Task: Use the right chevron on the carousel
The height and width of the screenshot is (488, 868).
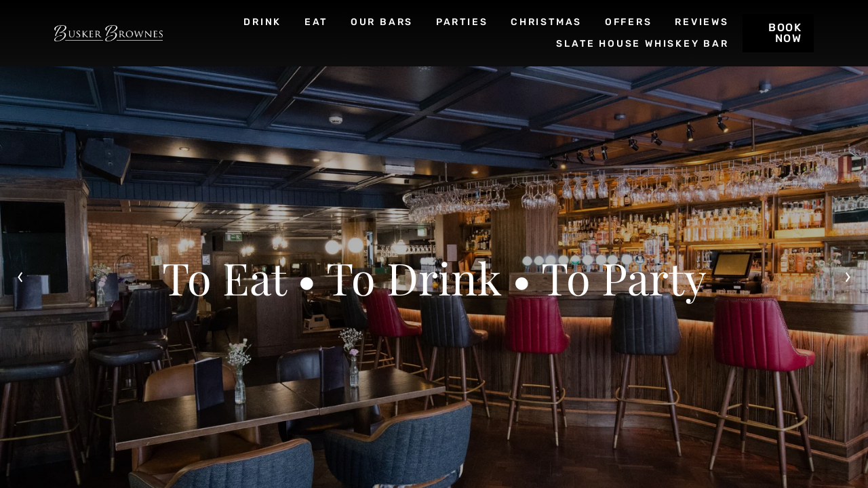Action: (x=848, y=277)
